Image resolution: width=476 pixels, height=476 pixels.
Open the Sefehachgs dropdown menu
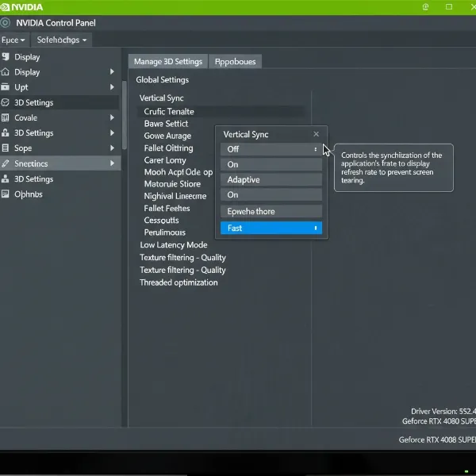61,40
